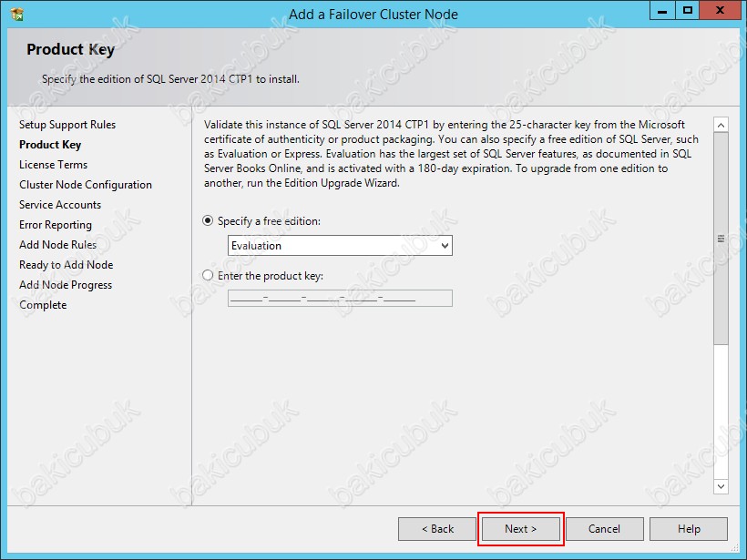Image resolution: width=747 pixels, height=560 pixels.
Task: Select Product Key step in sidebar
Action: click(50, 144)
